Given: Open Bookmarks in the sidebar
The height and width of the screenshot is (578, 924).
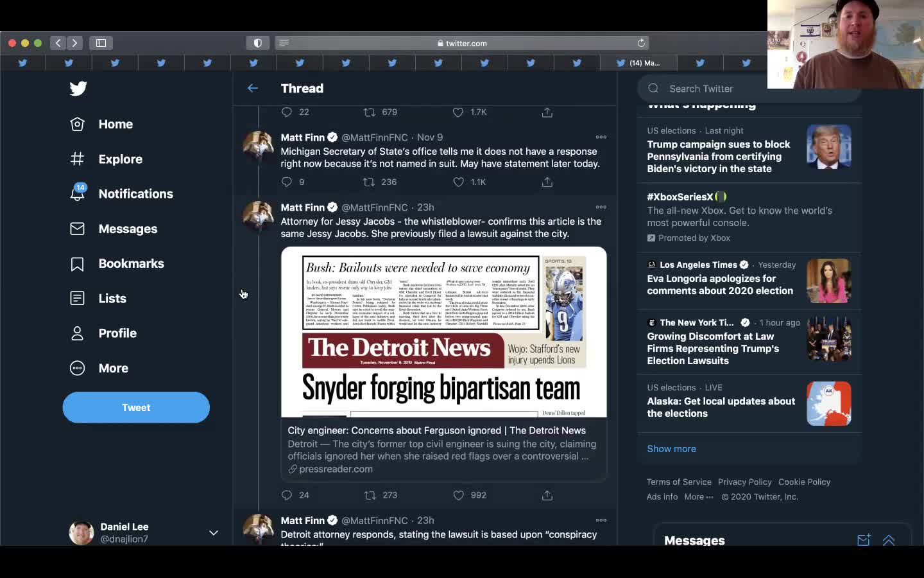Looking at the screenshot, I should tap(117, 264).
